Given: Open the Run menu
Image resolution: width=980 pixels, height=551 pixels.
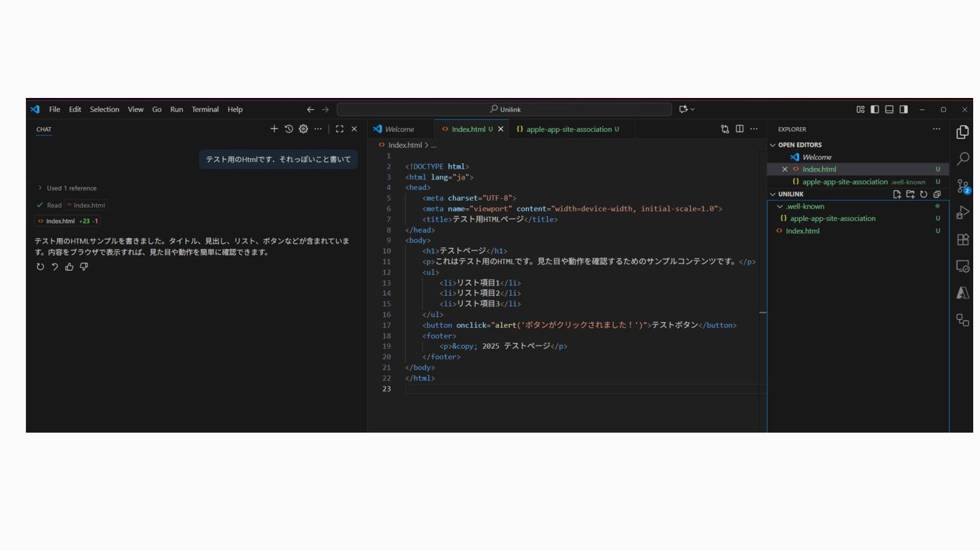Looking at the screenshot, I should click(x=176, y=109).
